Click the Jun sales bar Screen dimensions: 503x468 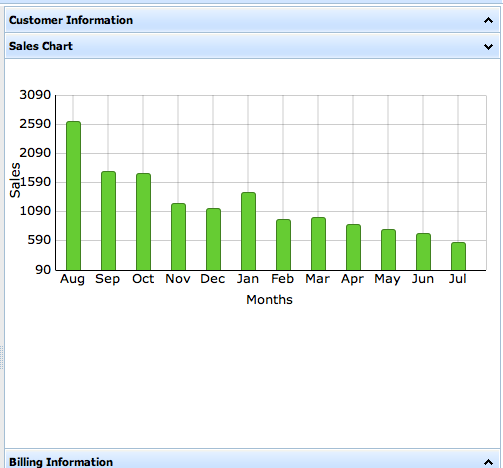[423, 252]
